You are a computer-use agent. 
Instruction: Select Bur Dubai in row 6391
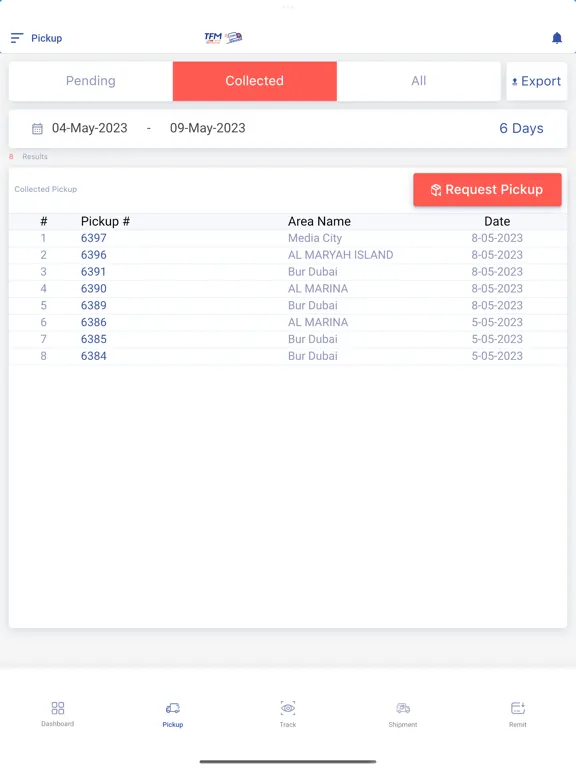pos(312,272)
